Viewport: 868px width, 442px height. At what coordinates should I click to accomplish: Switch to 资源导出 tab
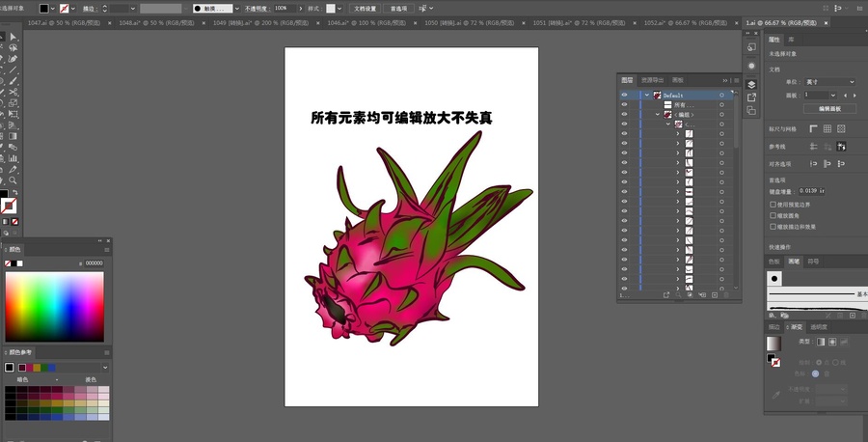pos(652,80)
